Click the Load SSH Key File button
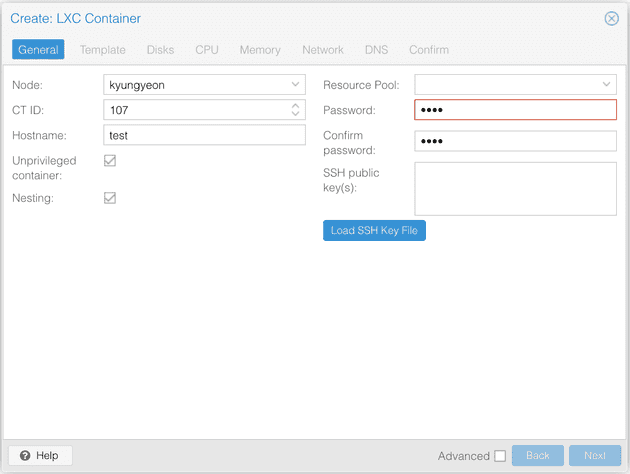This screenshot has height=474, width=630. click(x=374, y=231)
